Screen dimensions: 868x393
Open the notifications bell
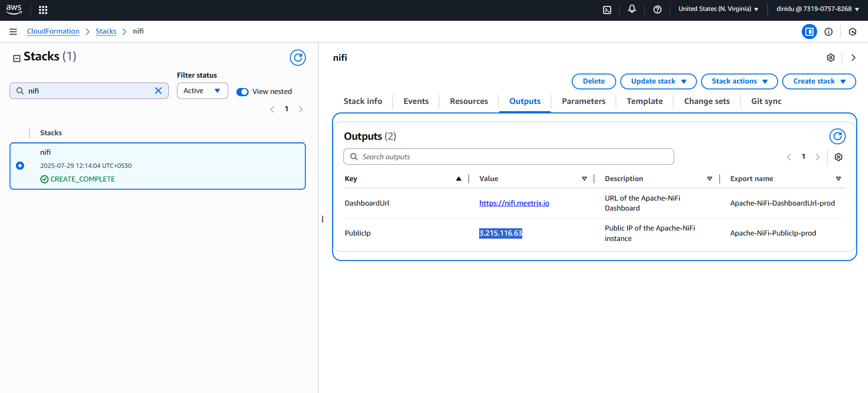pyautogui.click(x=632, y=9)
